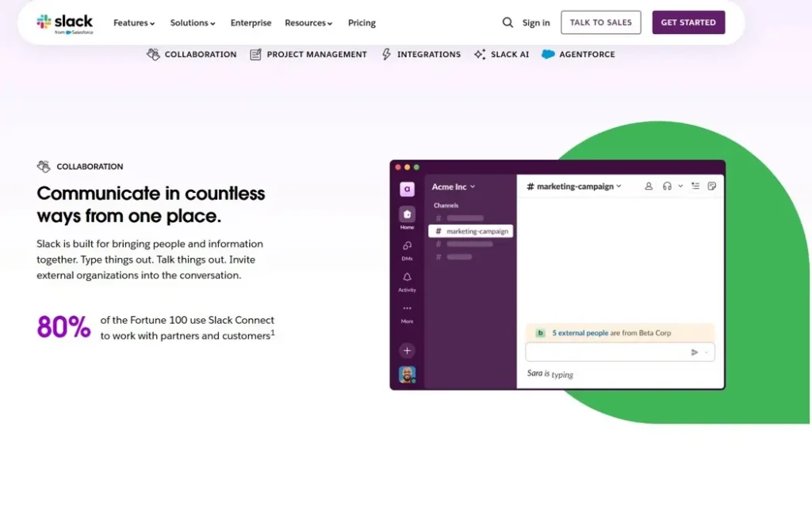Click the 'Sara is typing' indicator text
Viewport: 812px width, 508px height.
coord(550,374)
